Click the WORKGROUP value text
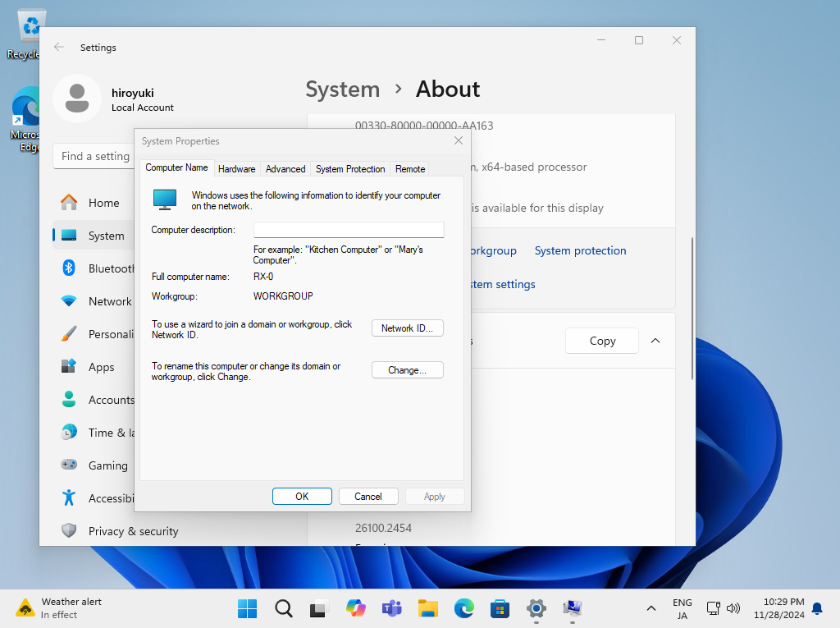Viewport: 840px width, 628px height. 283,296
